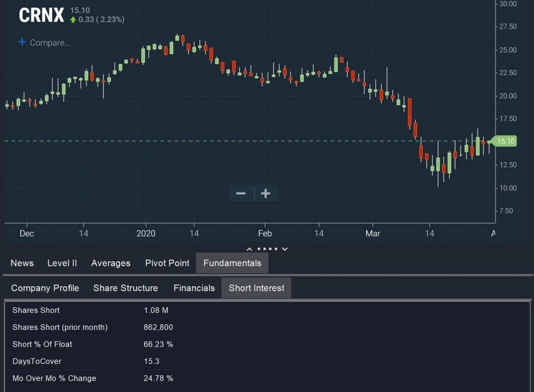Open the Financials section

pyautogui.click(x=193, y=288)
